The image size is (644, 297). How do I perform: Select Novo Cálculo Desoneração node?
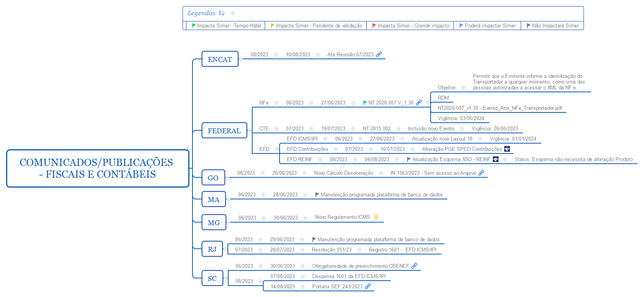pos(344,173)
